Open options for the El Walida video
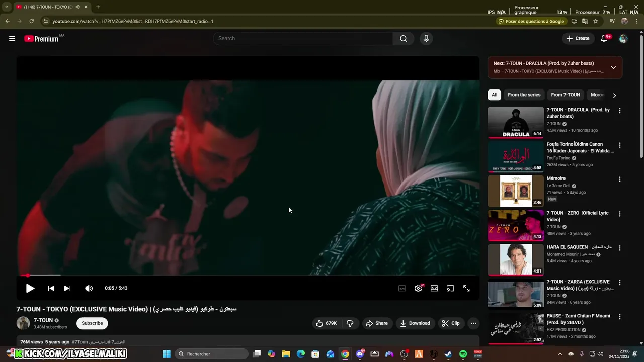 620,145
